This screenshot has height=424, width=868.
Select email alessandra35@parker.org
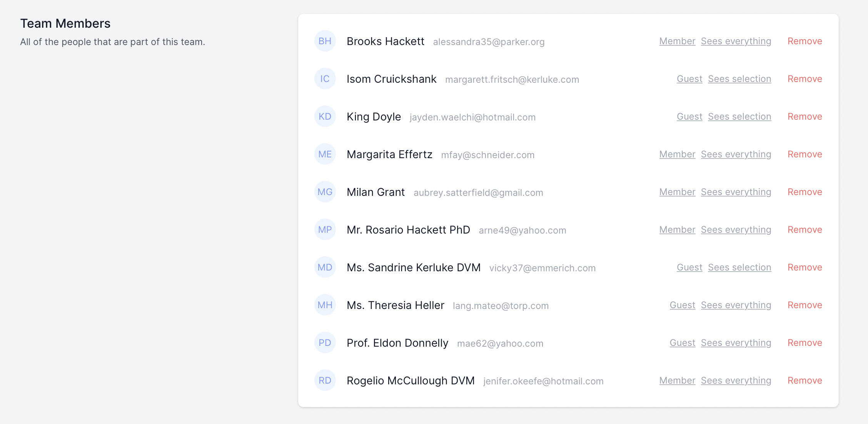click(x=489, y=42)
